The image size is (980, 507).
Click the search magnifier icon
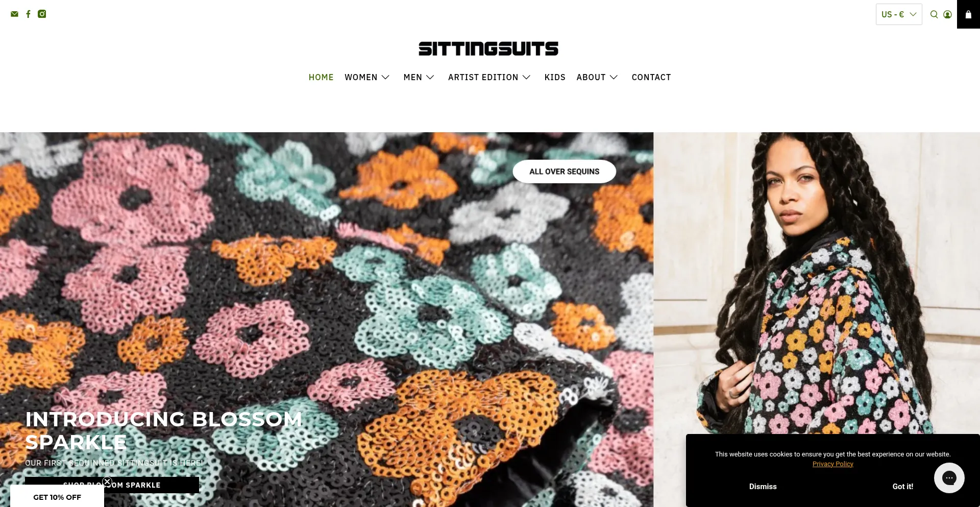(934, 14)
